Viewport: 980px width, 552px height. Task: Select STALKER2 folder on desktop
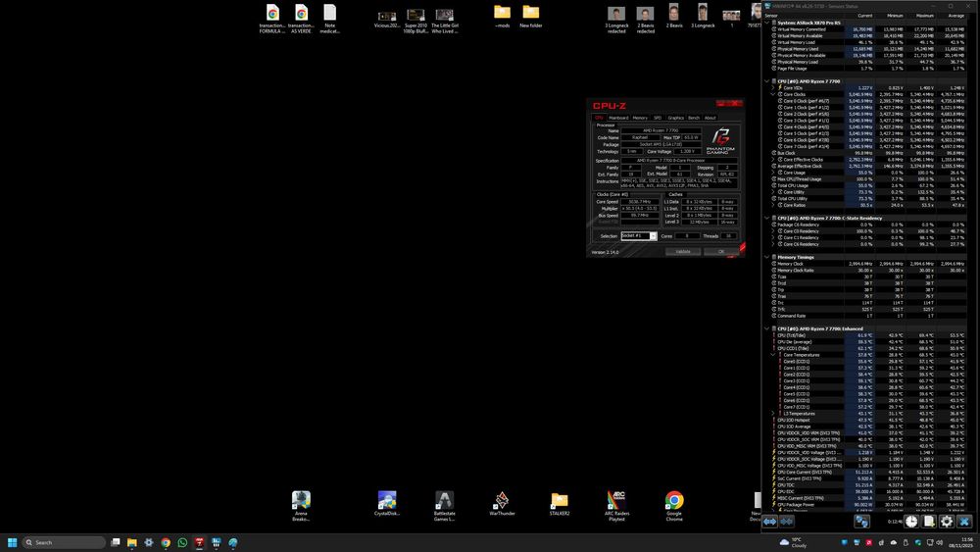point(560,503)
